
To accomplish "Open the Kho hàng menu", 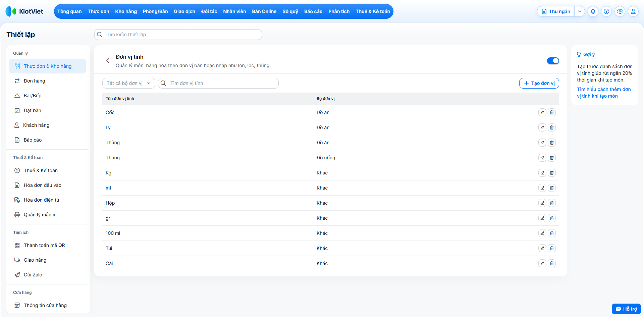I will pos(126,11).
